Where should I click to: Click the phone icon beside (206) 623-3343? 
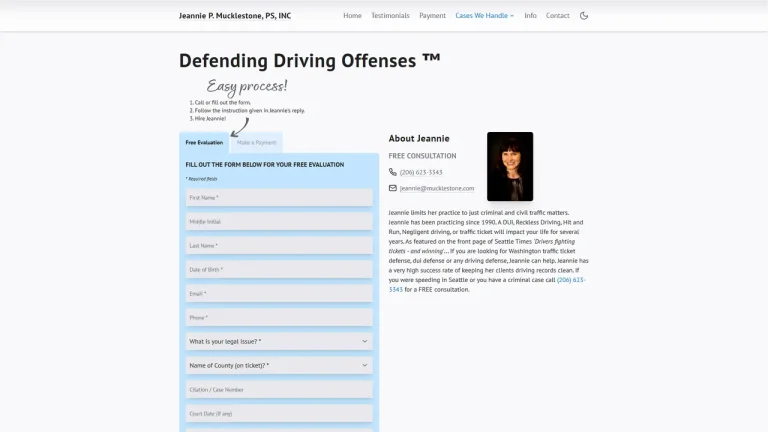point(393,172)
